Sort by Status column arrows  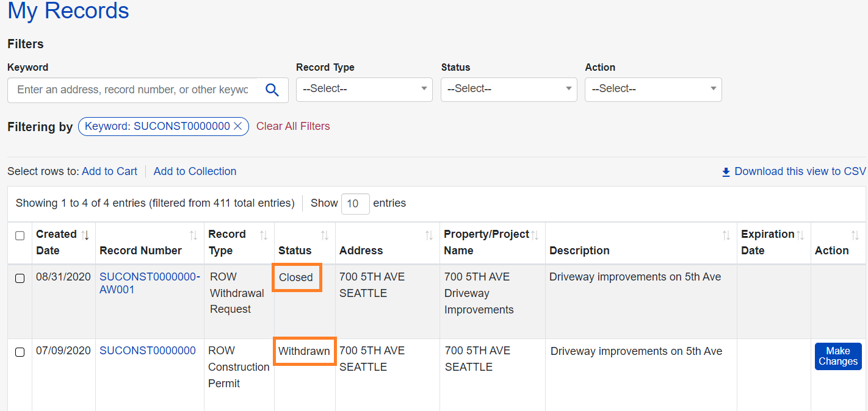click(325, 235)
